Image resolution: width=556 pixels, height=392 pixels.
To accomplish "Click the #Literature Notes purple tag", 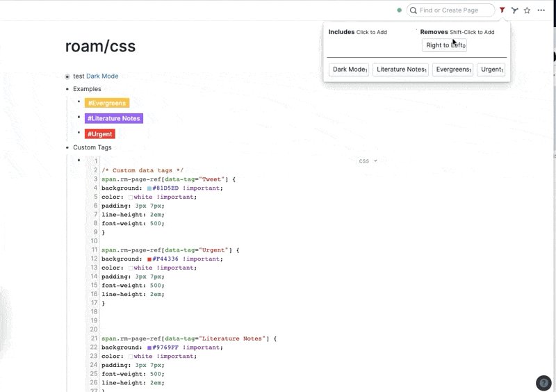I will pos(114,118).
